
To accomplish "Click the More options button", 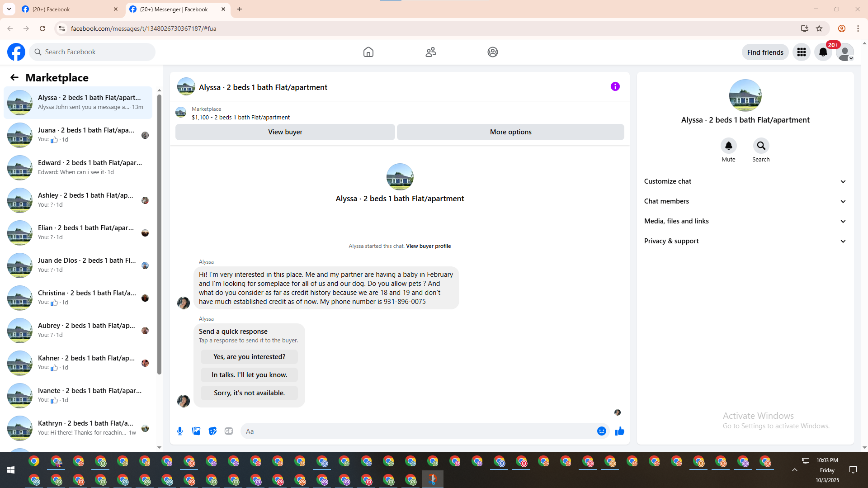I will [x=511, y=132].
